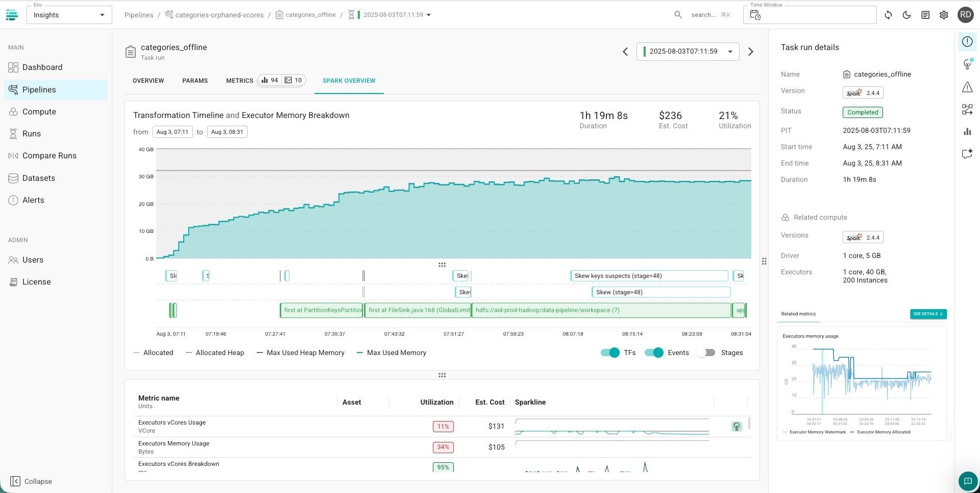Viewport: 980px width, 493px height.
Task: Go to previous task run arrow
Action: tap(625, 52)
